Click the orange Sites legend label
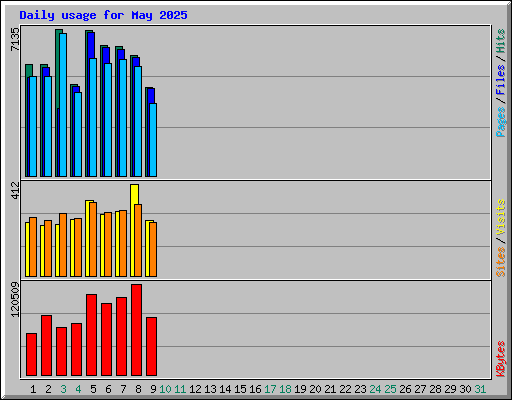 click(501, 262)
